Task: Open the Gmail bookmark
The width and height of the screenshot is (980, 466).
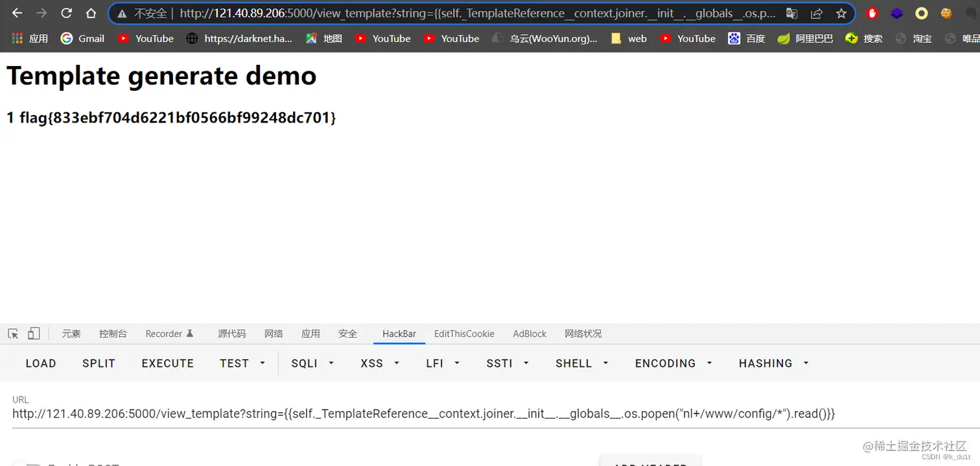Action: [82, 38]
